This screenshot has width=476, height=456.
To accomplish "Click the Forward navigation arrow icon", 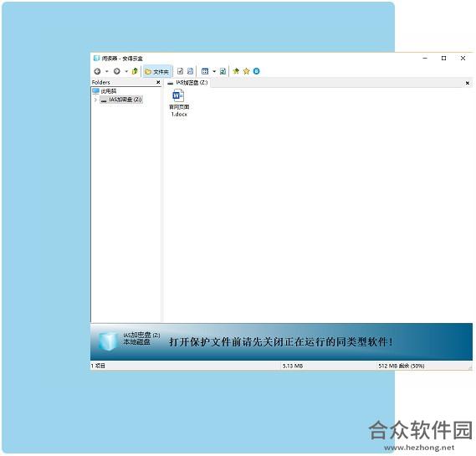I will 116,71.
